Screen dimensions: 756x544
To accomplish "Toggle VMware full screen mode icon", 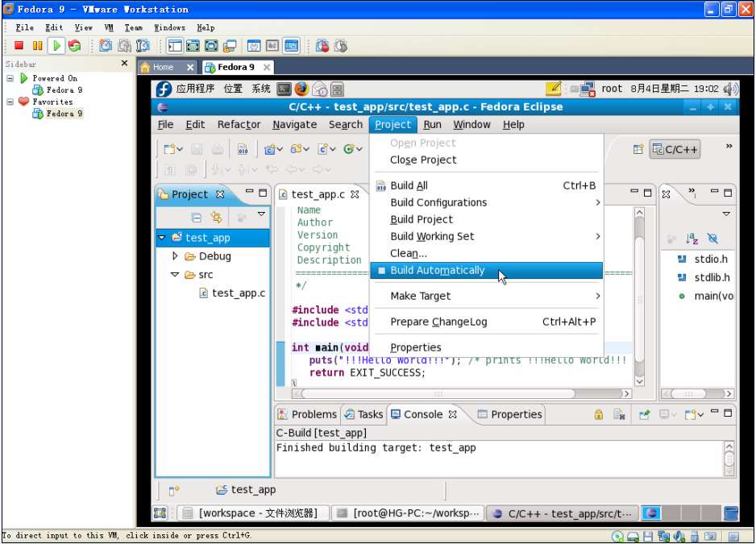I will 211,46.
